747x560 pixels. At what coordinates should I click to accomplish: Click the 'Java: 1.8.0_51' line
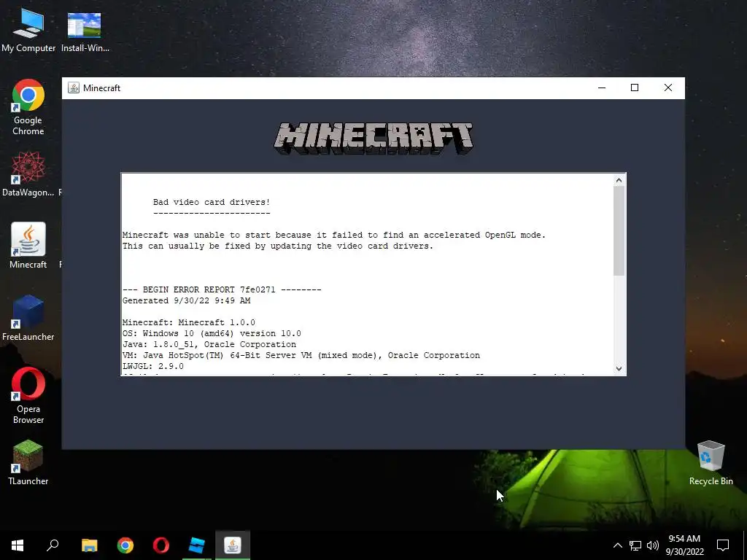click(x=209, y=344)
